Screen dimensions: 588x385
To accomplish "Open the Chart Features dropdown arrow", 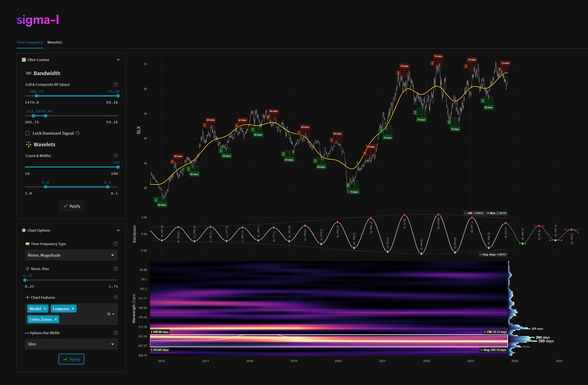I will (x=113, y=314).
